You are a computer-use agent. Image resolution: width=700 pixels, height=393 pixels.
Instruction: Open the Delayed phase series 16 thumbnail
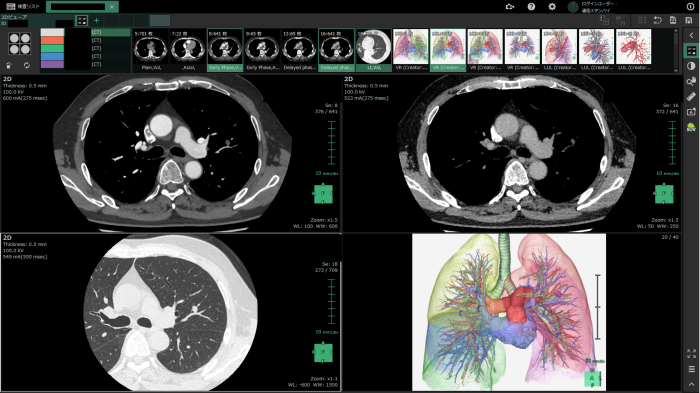[x=336, y=50]
